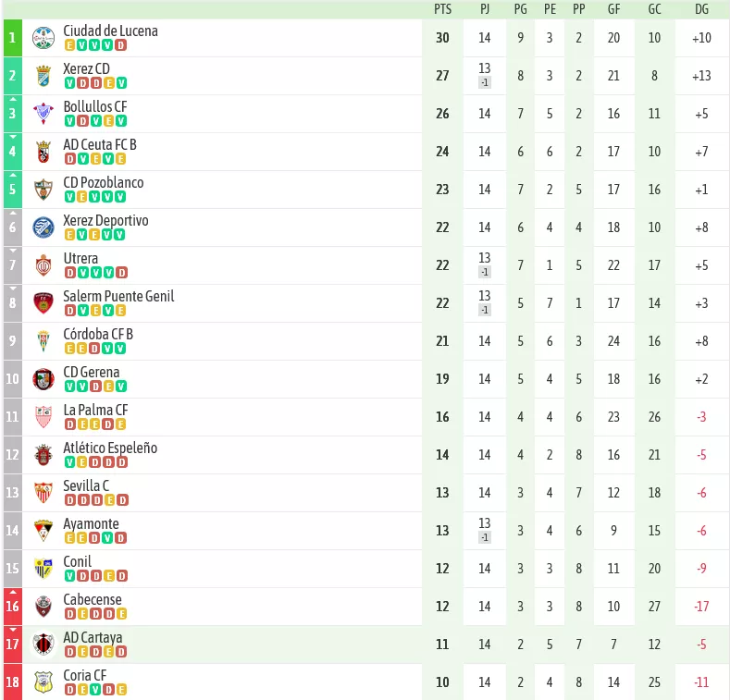Click the red position 18 marker

(13, 682)
